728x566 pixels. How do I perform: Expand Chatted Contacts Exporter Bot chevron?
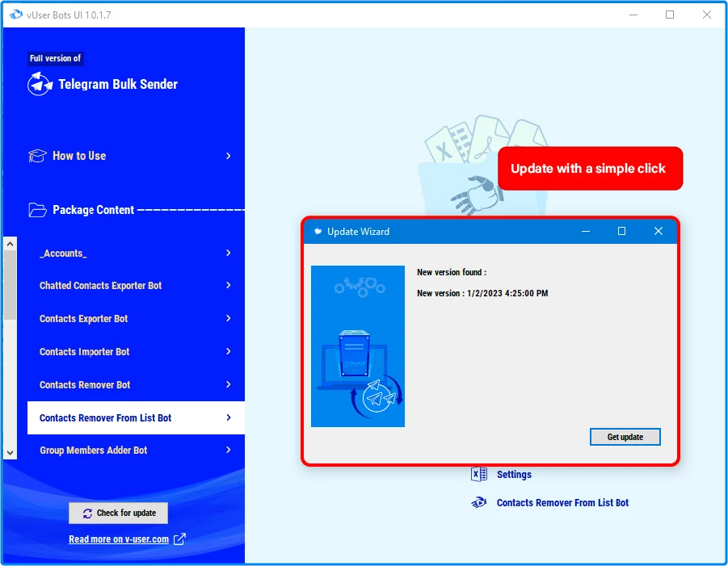click(x=229, y=285)
